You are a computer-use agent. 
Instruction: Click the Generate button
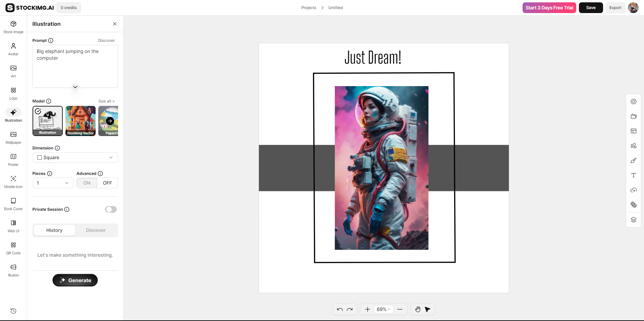75,280
